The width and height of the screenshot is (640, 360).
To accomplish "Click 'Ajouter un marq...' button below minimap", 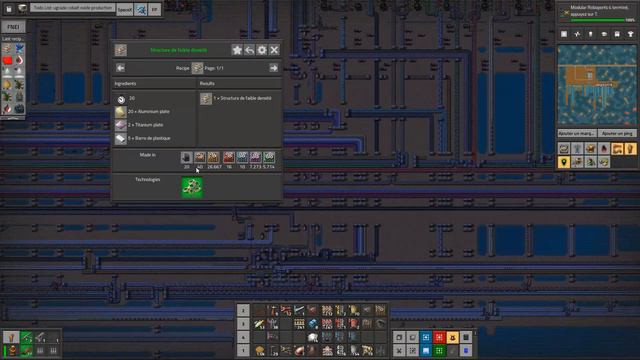I will 576,133.
